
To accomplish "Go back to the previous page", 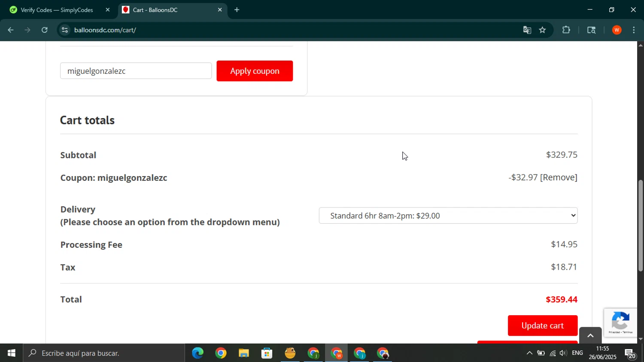I will coord(10,30).
